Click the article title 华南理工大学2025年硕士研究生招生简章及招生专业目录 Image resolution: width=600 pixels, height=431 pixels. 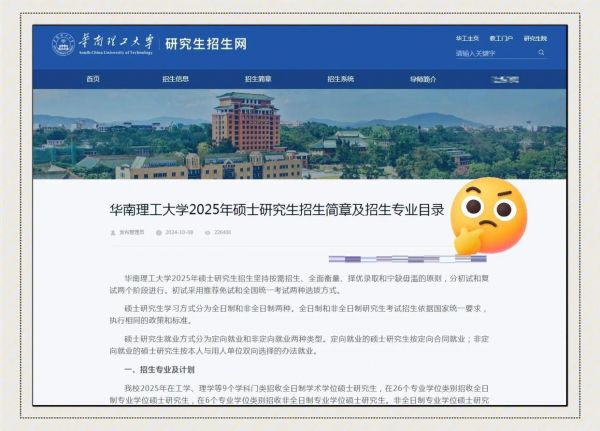pos(277,210)
